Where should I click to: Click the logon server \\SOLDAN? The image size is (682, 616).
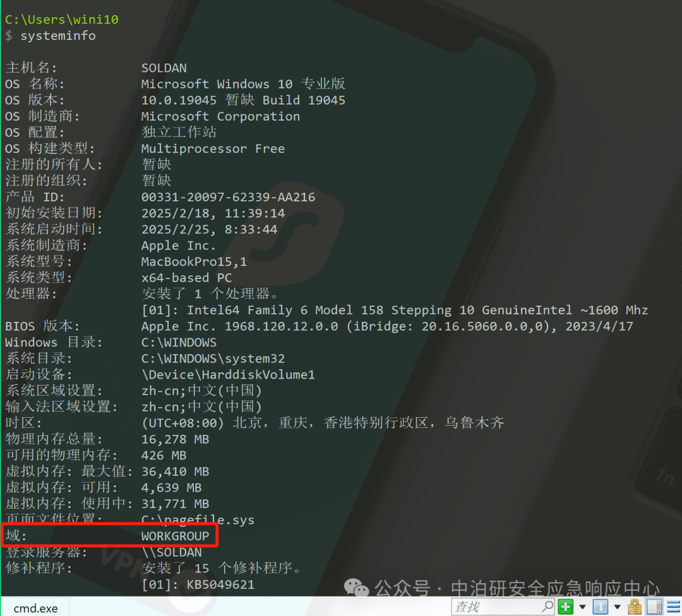(171, 552)
